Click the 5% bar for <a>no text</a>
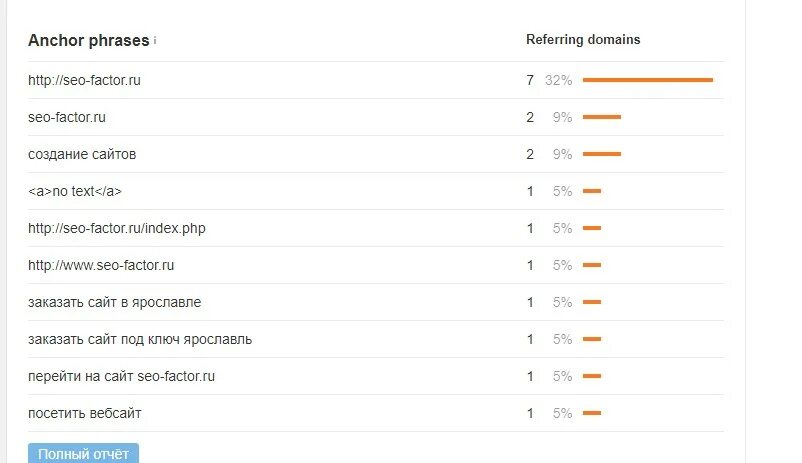The image size is (802, 463). pos(592,191)
